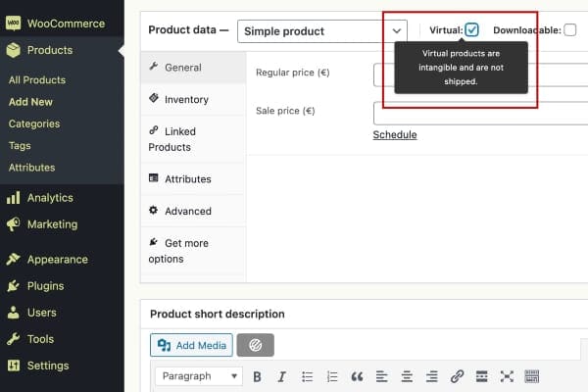Click the Add Media button
588x392 pixels.
pyautogui.click(x=191, y=345)
